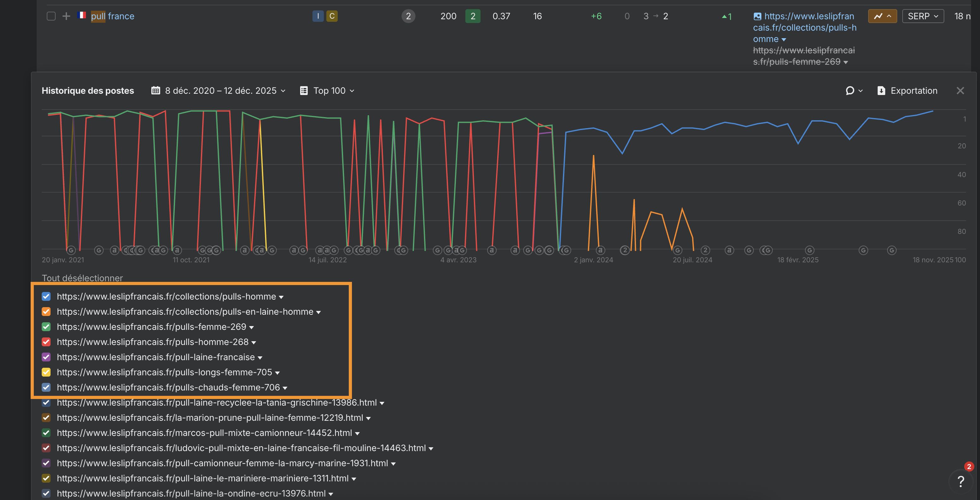This screenshot has width=980, height=500.
Task: Click the 'I' badge on the pull france row
Action: pyautogui.click(x=318, y=16)
